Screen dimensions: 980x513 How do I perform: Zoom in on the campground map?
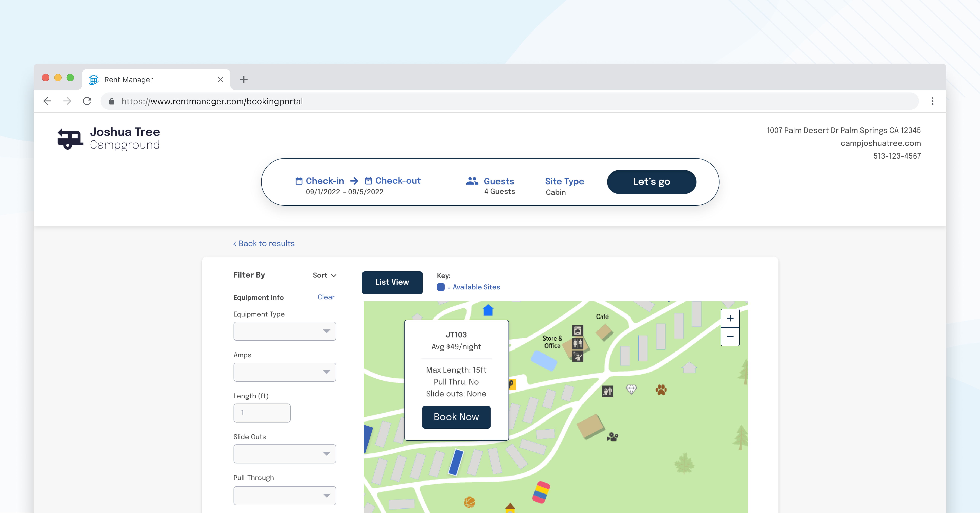(x=730, y=318)
